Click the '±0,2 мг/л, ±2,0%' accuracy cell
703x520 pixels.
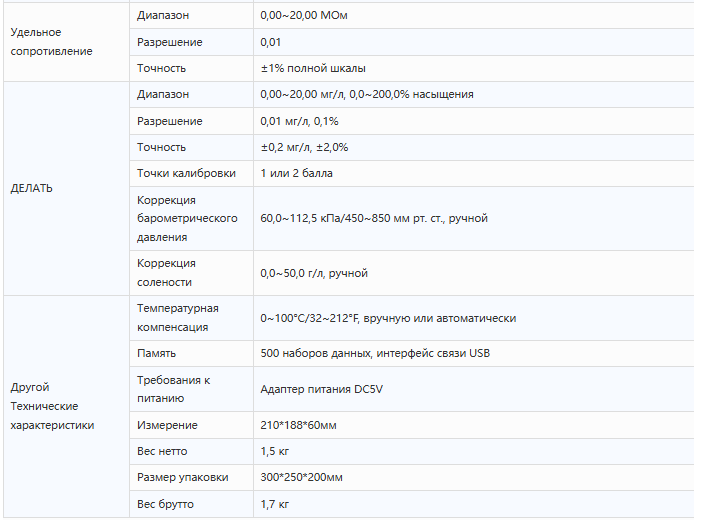[x=304, y=147]
